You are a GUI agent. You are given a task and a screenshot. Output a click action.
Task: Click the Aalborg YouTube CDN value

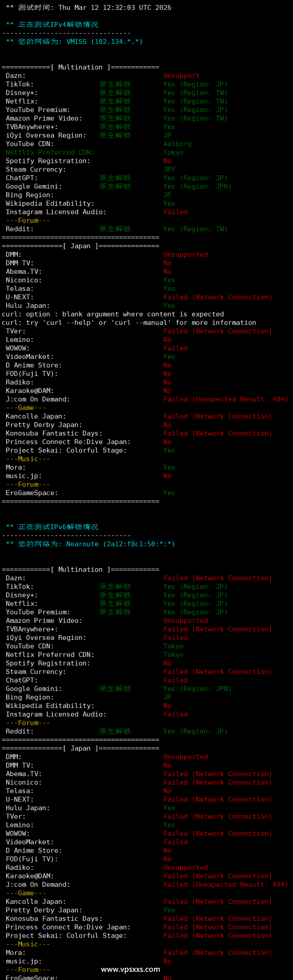177,144
